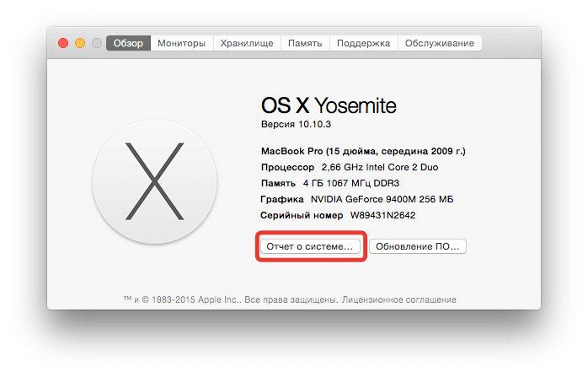Image resolution: width=588 pixels, height=377 pixels.
Task: Check for updates via Обновление ПО
Action: [x=417, y=247]
